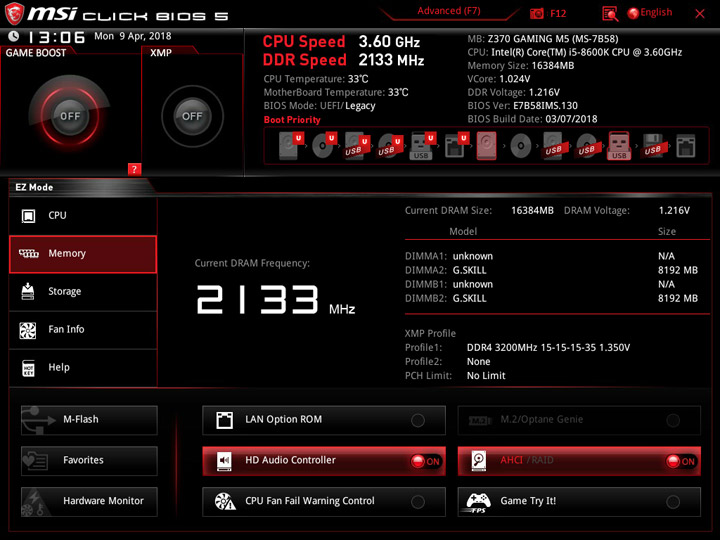The width and height of the screenshot is (720, 540).
Task: Click Profile1 DDR4 3200MHz entry
Action: [518, 348]
